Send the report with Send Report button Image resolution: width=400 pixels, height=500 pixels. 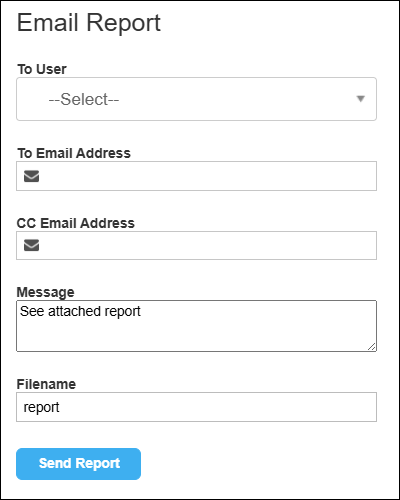click(78, 464)
